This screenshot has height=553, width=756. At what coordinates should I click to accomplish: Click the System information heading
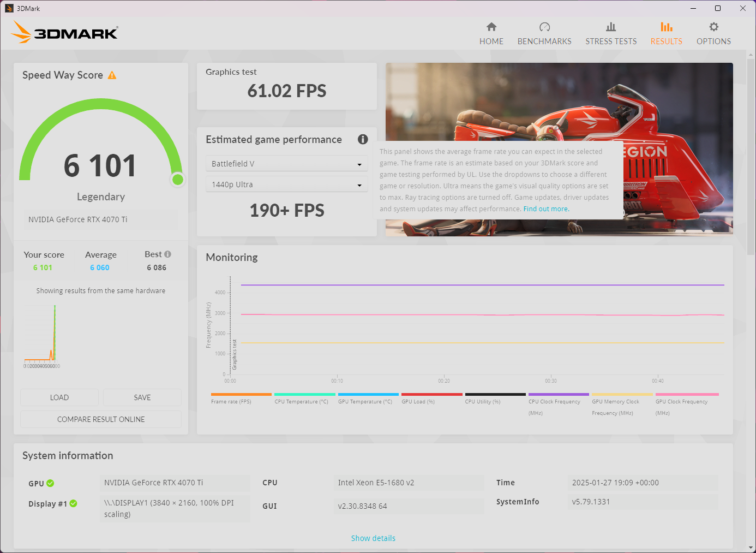[68, 455]
